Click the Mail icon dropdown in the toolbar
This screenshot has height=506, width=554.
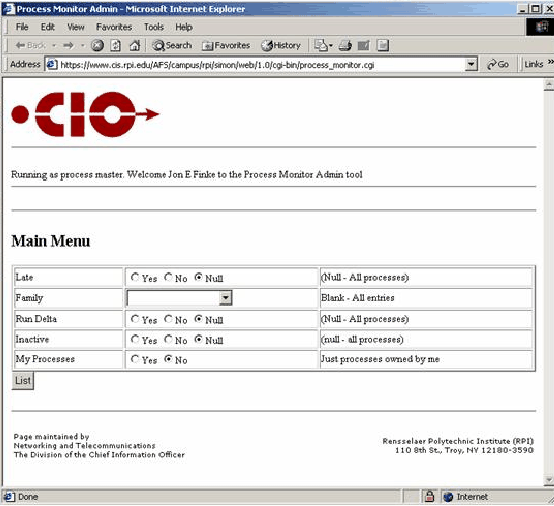pos(323,45)
